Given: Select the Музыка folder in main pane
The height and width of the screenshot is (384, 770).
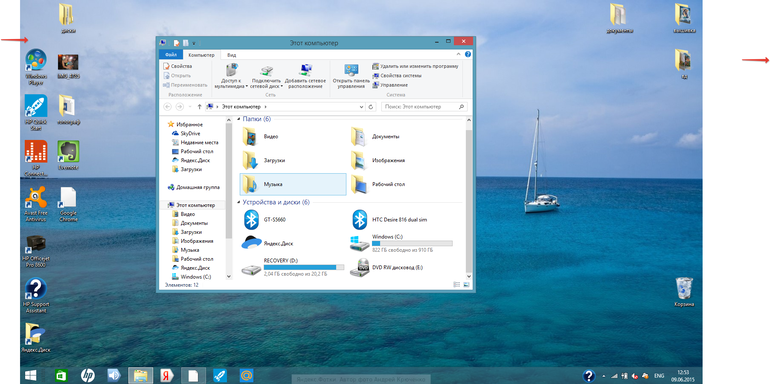Looking at the screenshot, I should [x=293, y=184].
